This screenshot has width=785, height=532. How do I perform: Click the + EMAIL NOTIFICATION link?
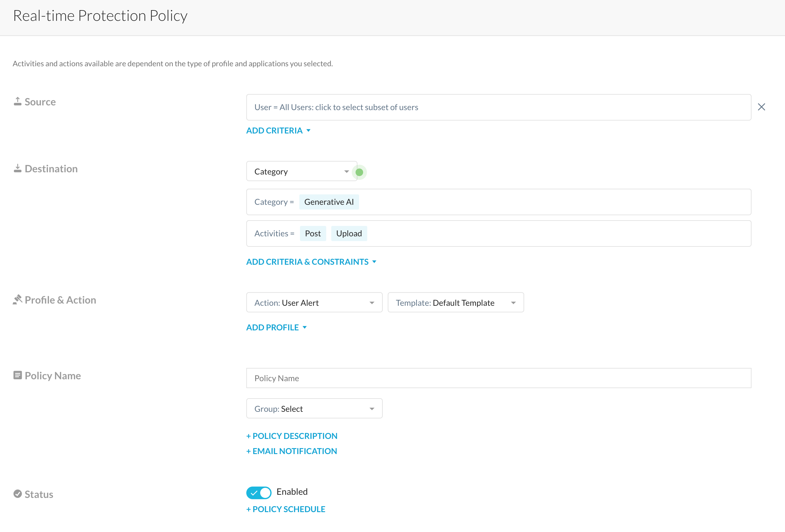point(291,451)
